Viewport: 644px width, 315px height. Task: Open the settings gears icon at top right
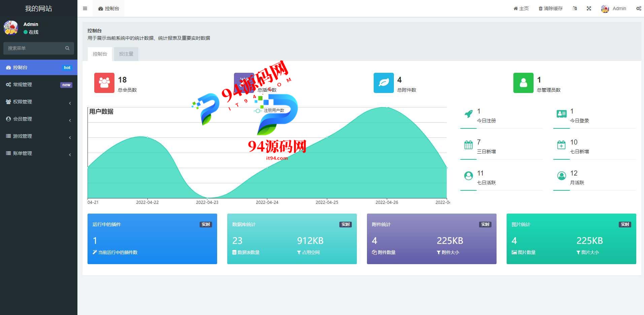pos(639,8)
